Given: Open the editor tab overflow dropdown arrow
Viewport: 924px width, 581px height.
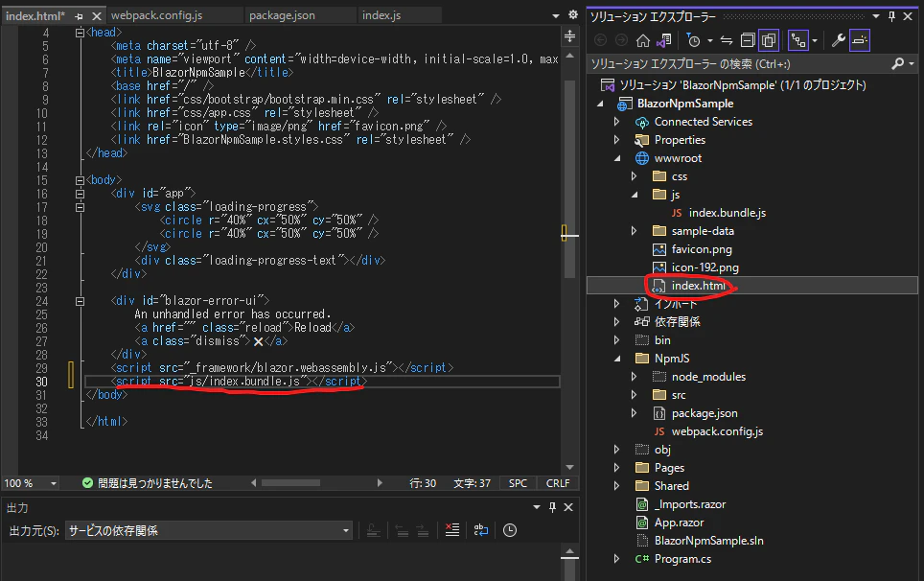Looking at the screenshot, I should point(556,16).
